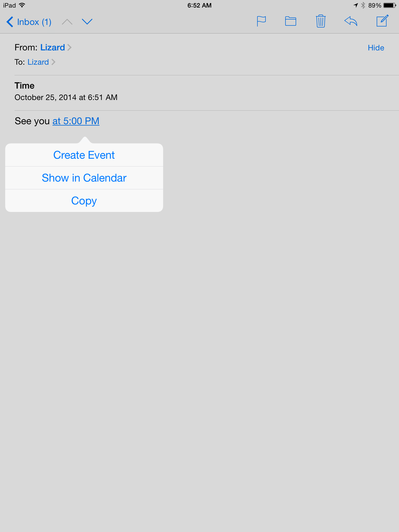Image resolution: width=399 pixels, height=532 pixels.
Task: Flag this email message
Action: [261, 21]
